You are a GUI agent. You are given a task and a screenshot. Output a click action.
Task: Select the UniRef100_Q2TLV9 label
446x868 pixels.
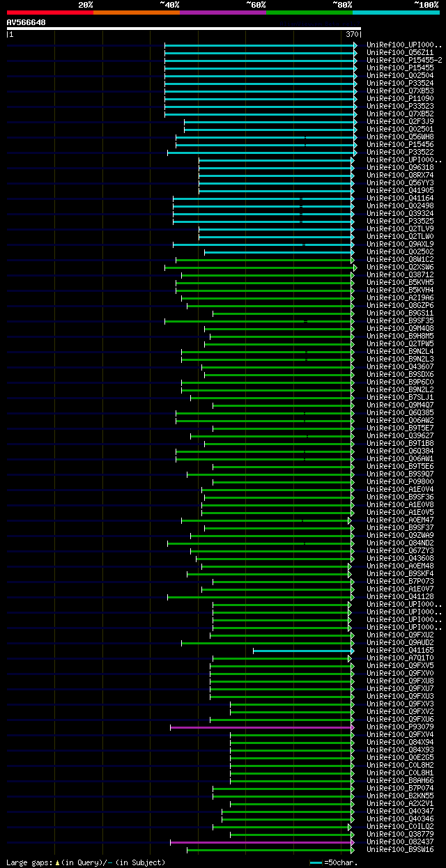coord(400,228)
